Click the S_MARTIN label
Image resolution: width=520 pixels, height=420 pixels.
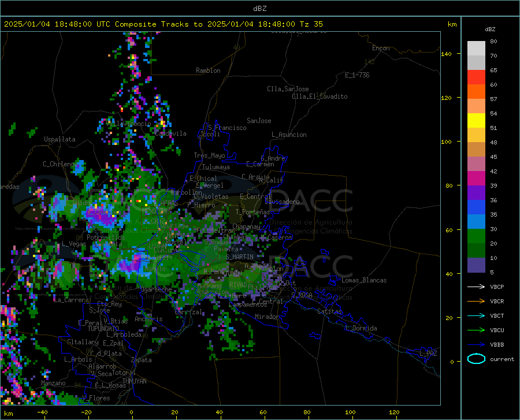pyautogui.click(x=239, y=257)
